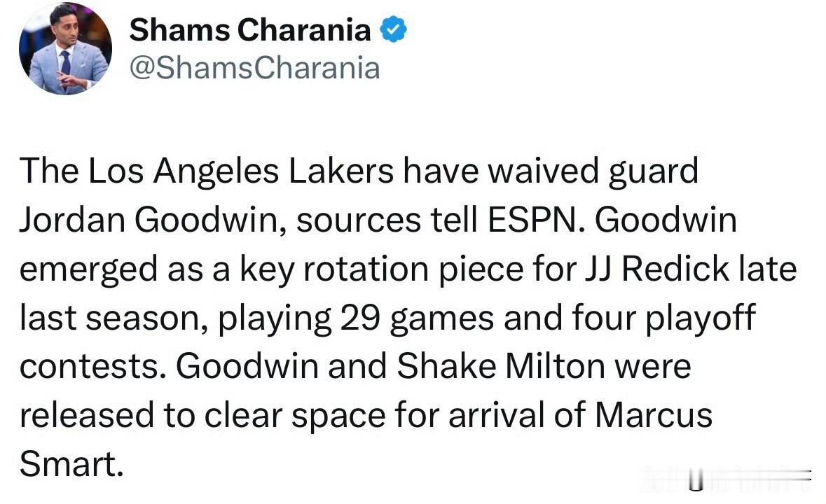Click the word 'released' in the tweet

pos(87,416)
